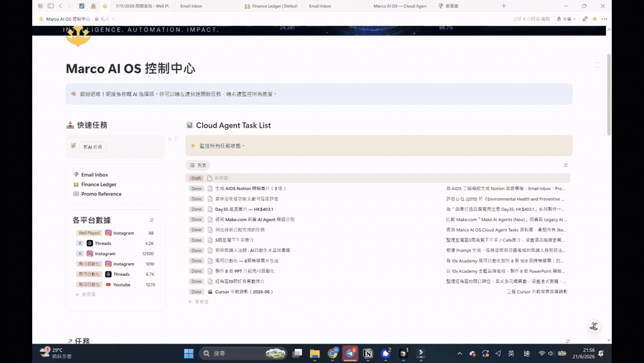This screenshot has height=363, width=644.
Task: Open the Well Played Instagram row
Action: [115, 233]
